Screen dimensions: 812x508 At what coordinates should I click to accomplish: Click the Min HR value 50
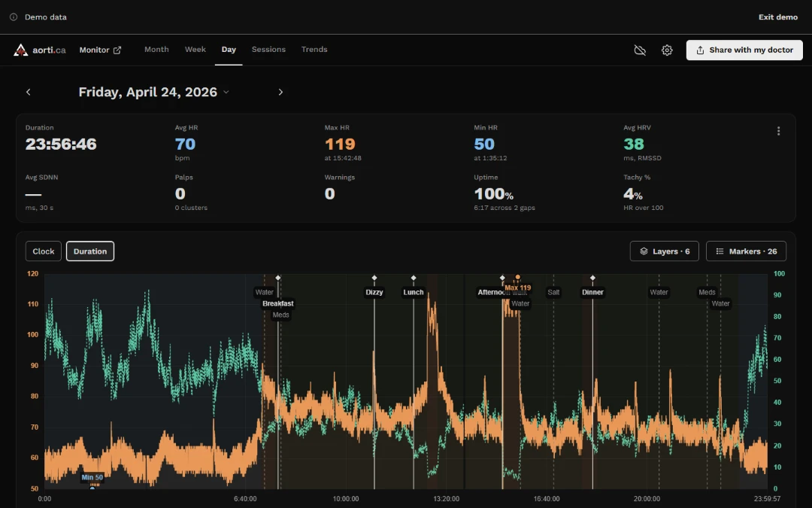coord(484,144)
